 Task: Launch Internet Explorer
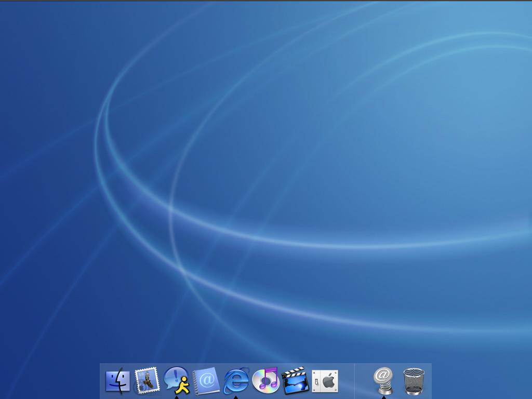235,381
